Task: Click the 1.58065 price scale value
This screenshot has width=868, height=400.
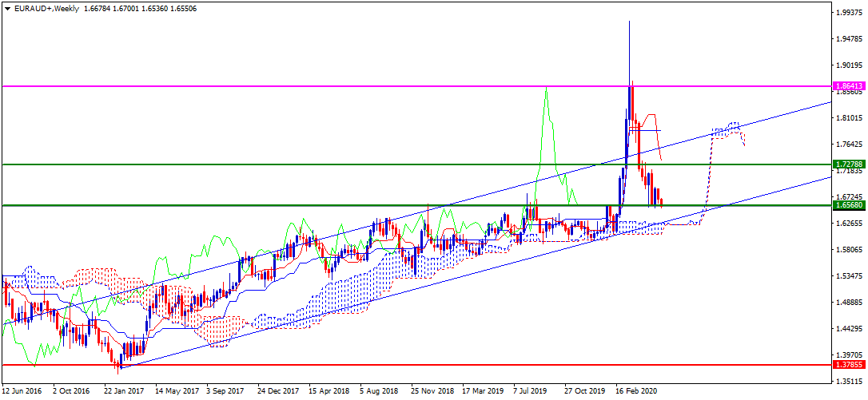Action: pyautogui.click(x=849, y=250)
